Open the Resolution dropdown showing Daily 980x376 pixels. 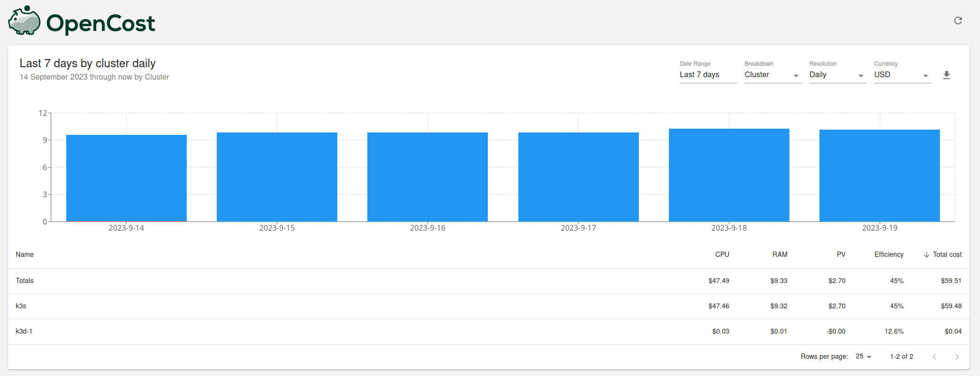(x=837, y=75)
